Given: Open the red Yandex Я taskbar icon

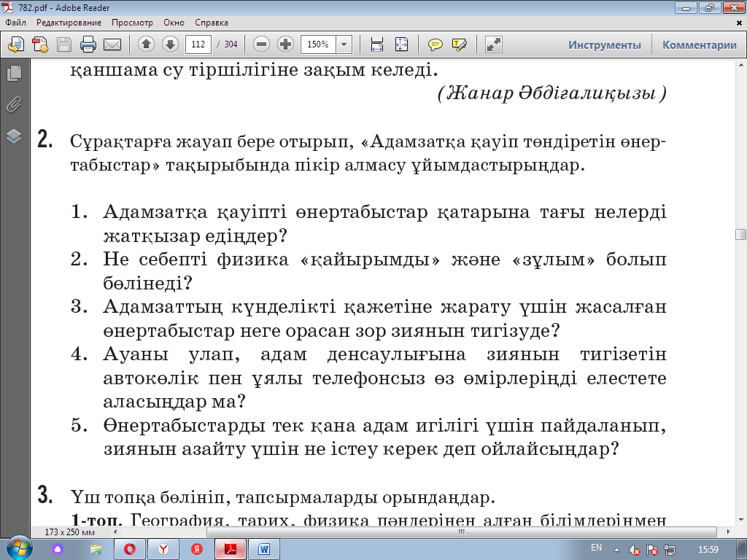Looking at the screenshot, I should pos(197,549).
